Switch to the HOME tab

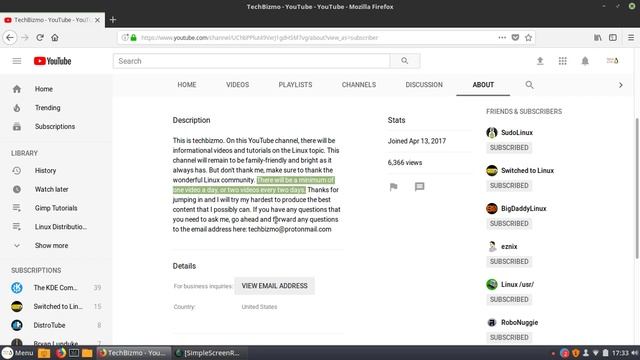(187, 85)
